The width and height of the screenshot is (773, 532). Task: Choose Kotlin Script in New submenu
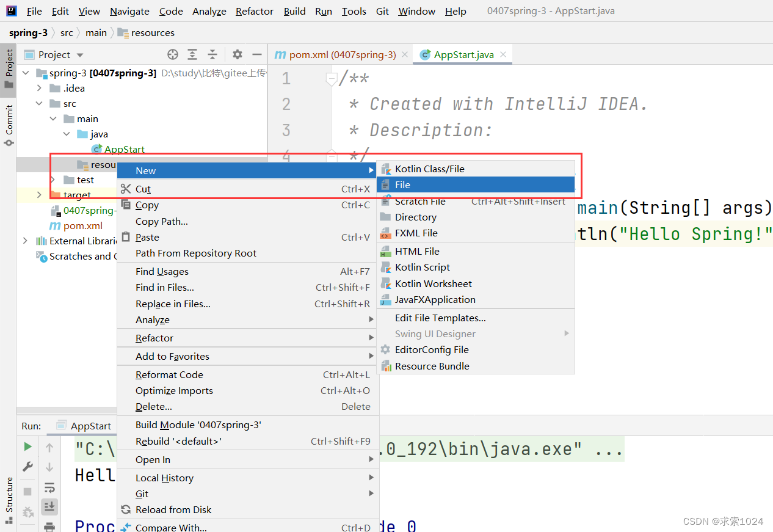[476, 267]
